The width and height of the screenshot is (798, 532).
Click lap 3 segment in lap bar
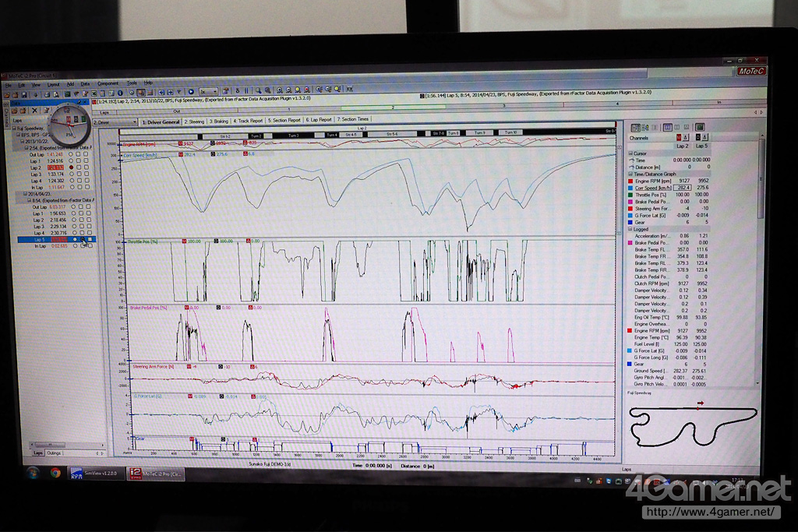[x=504, y=106]
